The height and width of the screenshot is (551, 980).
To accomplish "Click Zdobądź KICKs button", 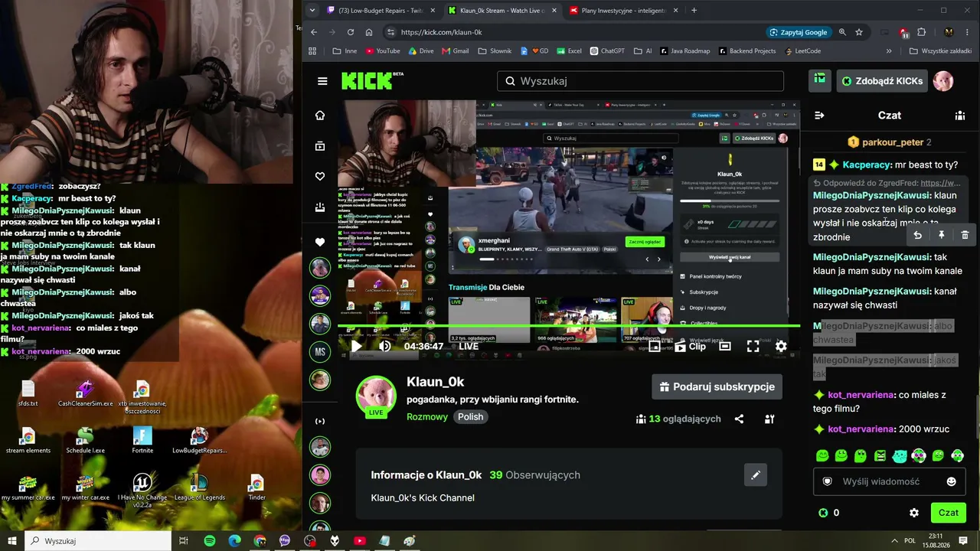I will pos(882,81).
